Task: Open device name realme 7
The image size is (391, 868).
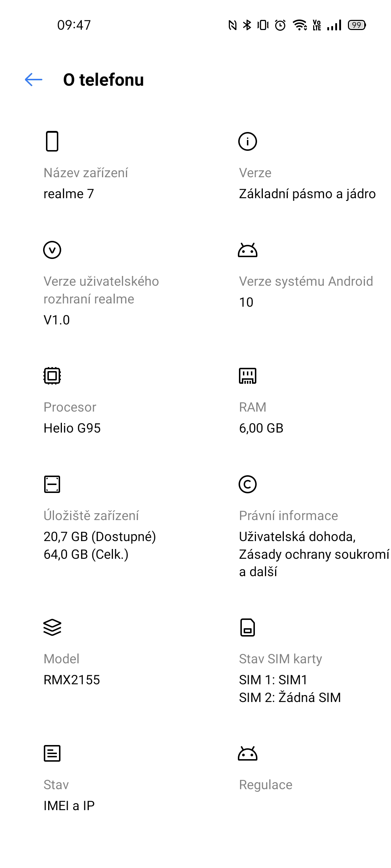Action: [x=69, y=194]
